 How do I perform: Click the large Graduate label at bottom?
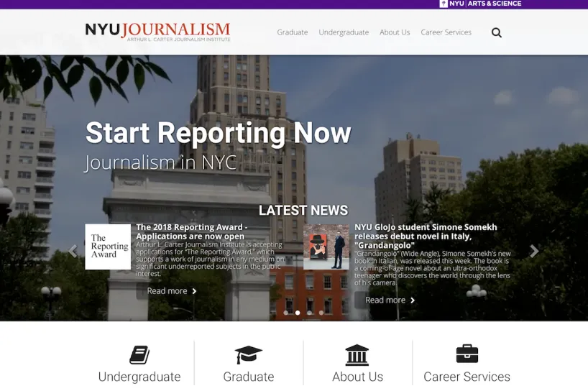248,377
